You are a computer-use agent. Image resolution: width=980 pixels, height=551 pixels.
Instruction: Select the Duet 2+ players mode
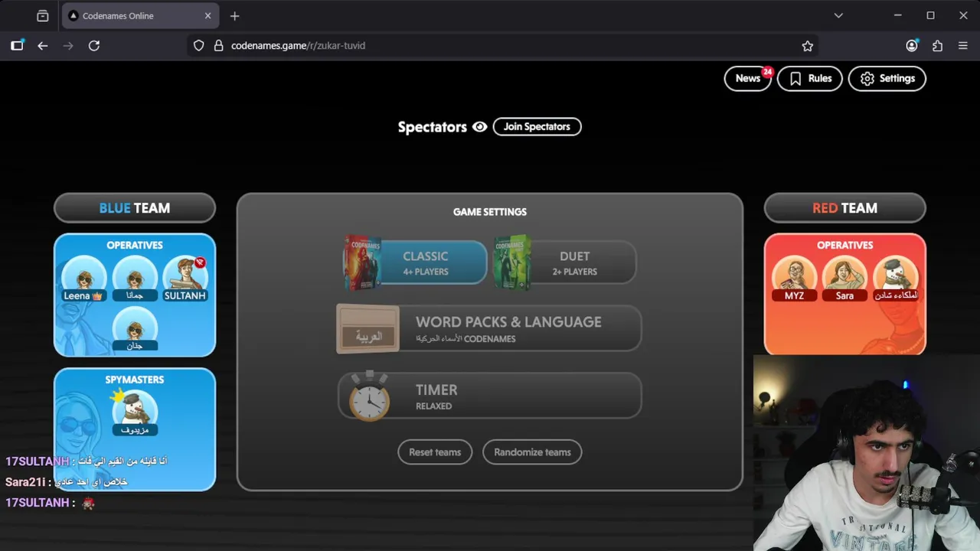pyautogui.click(x=565, y=262)
